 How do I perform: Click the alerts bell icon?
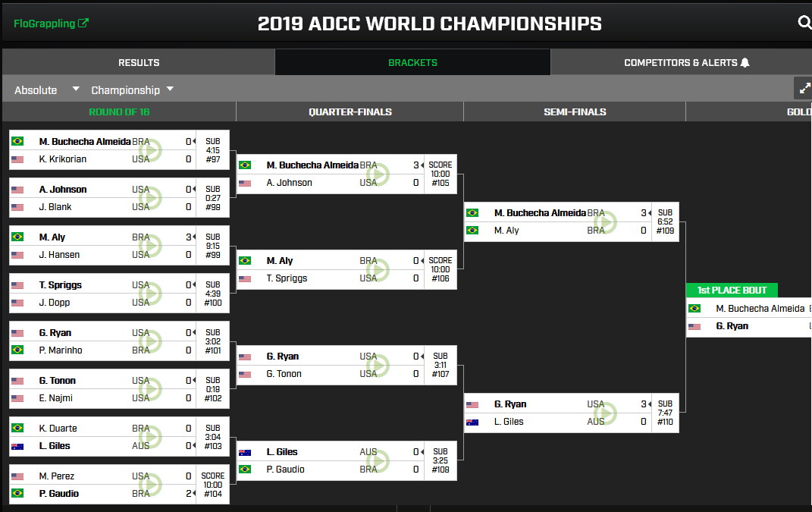[745, 63]
